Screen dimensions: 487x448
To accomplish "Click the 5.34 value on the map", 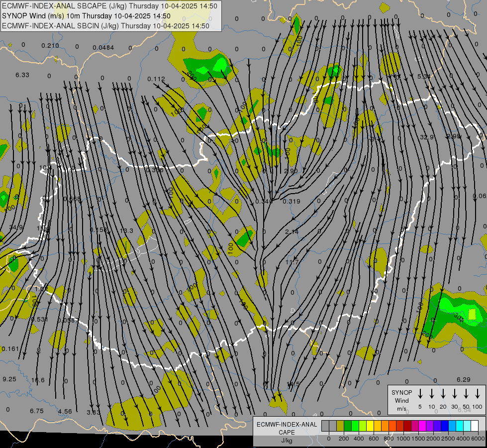I will point(424,76).
